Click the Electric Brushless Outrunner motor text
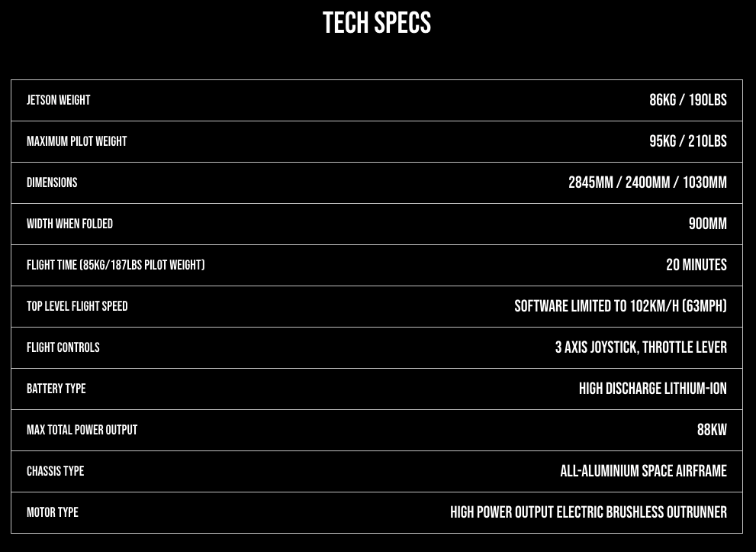 coord(642,512)
